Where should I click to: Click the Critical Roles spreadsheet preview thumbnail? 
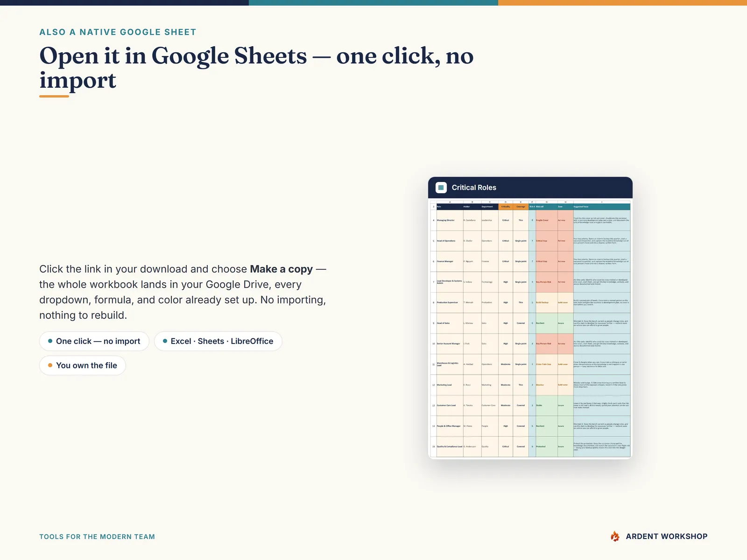point(530,329)
